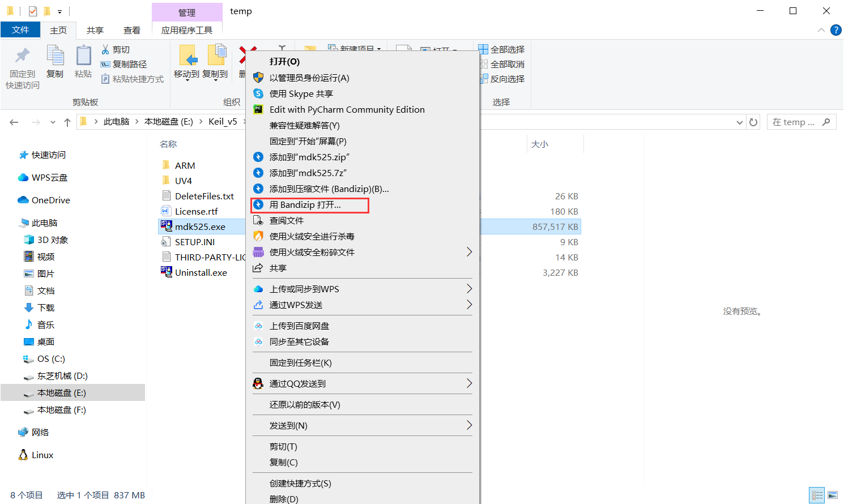Click 使用火绒安全进行杀毒 menu item

point(363,236)
